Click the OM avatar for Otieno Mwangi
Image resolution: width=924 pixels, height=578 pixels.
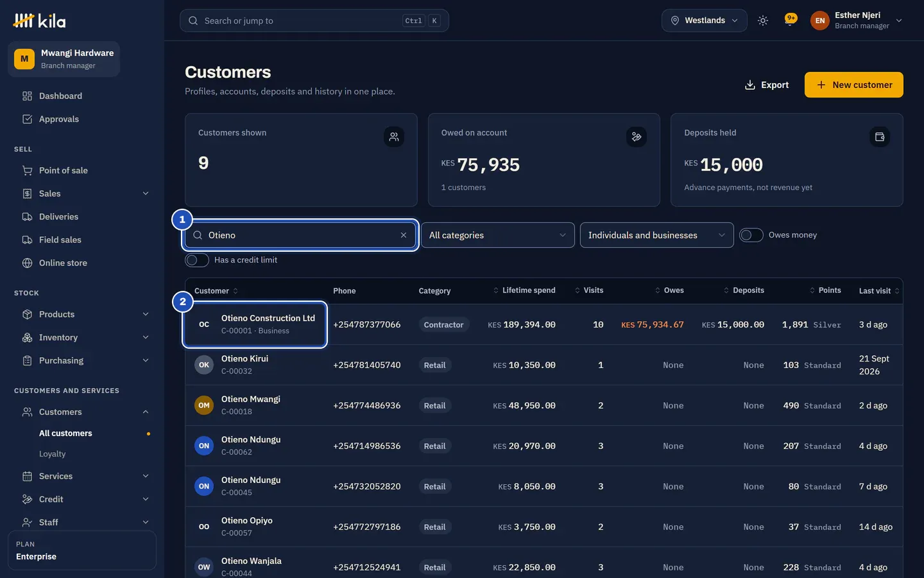pos(204,405)
